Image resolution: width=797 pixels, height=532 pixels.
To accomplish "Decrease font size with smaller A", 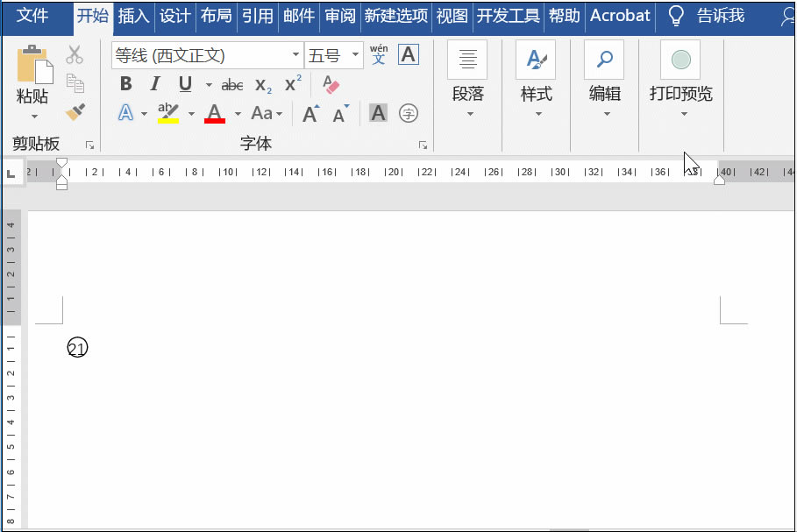I will pos(340,114).
